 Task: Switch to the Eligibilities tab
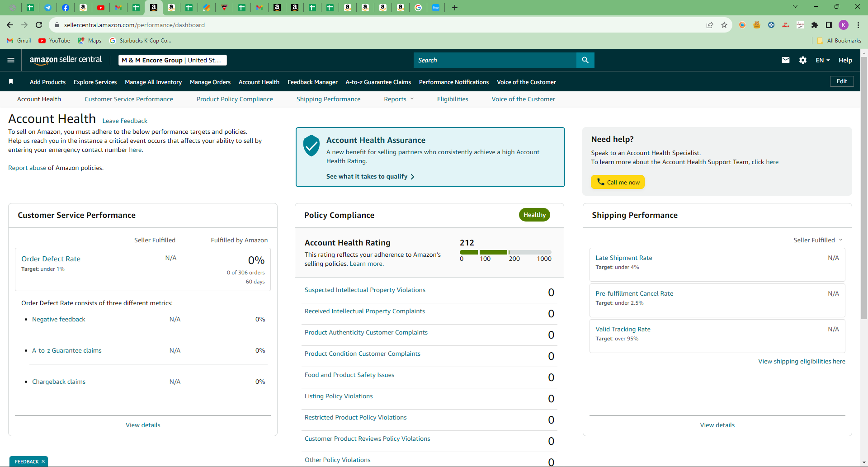pyautogui.click(x=453, y=99)
